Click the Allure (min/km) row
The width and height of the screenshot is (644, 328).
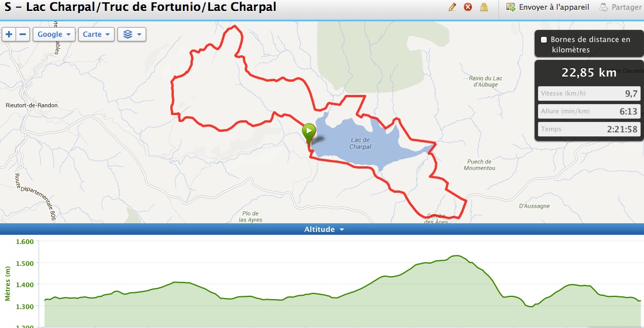coord(589,111)
